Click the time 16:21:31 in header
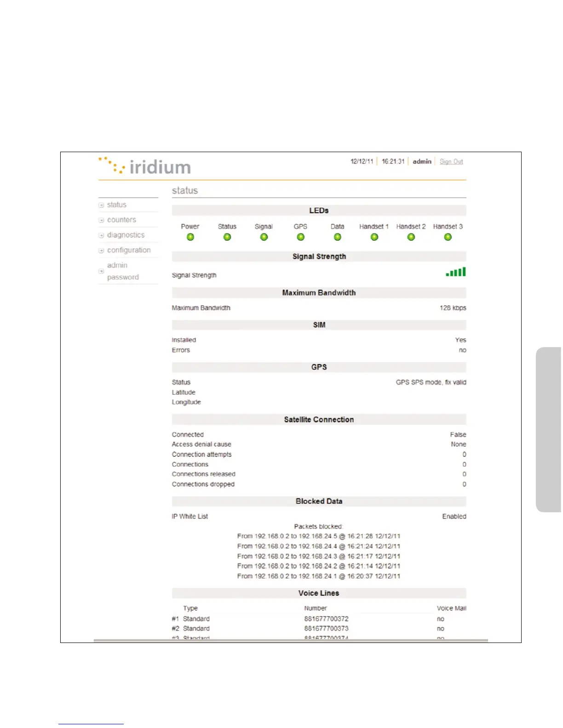Viewport: 563px width, 728px height. [x=393, y=162]
